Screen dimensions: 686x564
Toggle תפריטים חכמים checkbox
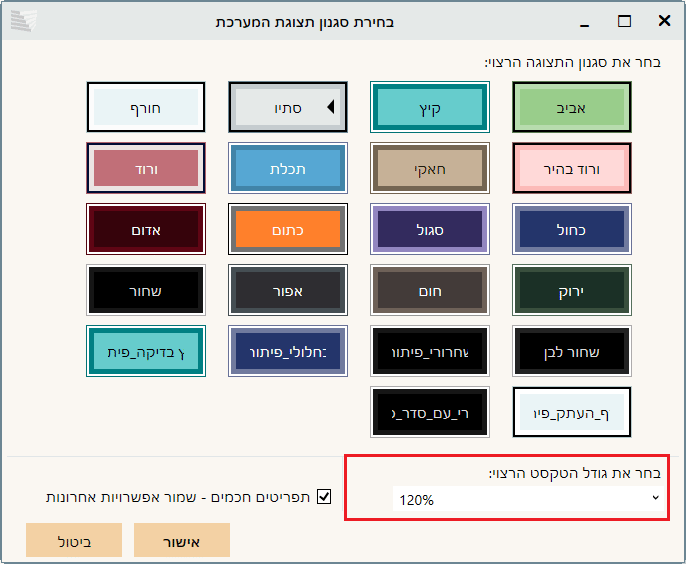pos(324,497)
